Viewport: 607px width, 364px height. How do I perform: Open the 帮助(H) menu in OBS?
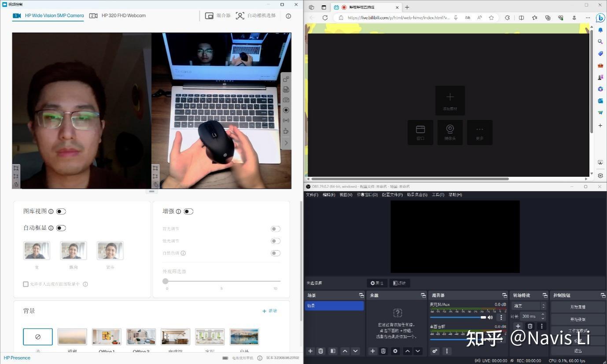point(455,195)
